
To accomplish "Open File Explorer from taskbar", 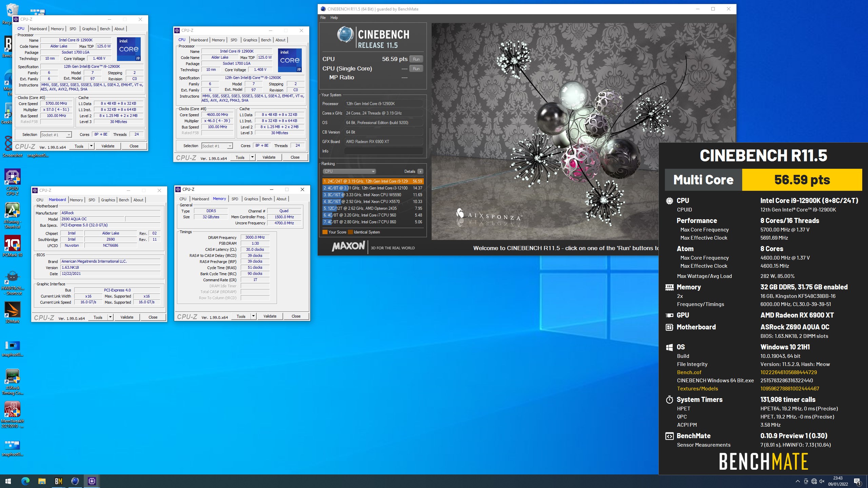I will (x=42, y=481).
